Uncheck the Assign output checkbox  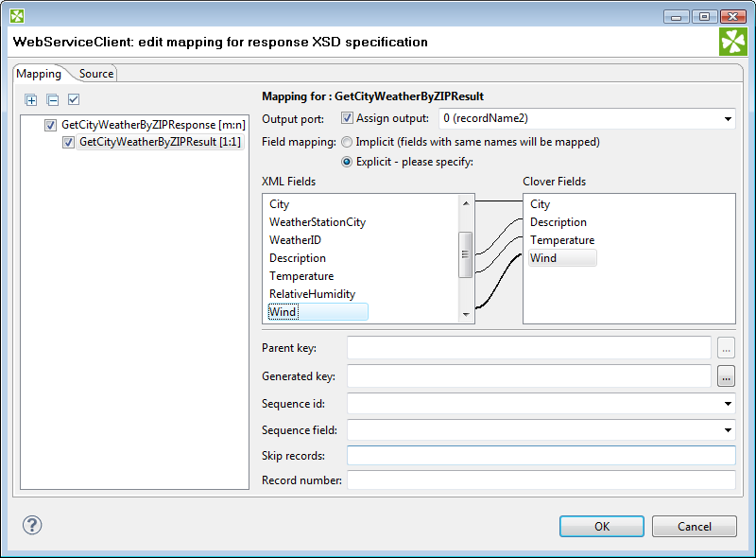tap(347, 118)
